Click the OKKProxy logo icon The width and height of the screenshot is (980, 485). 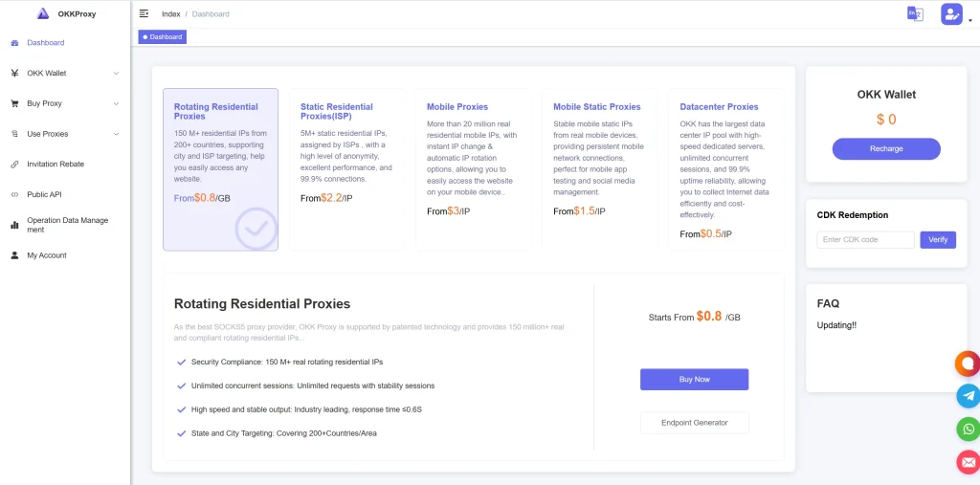point(42,13)
